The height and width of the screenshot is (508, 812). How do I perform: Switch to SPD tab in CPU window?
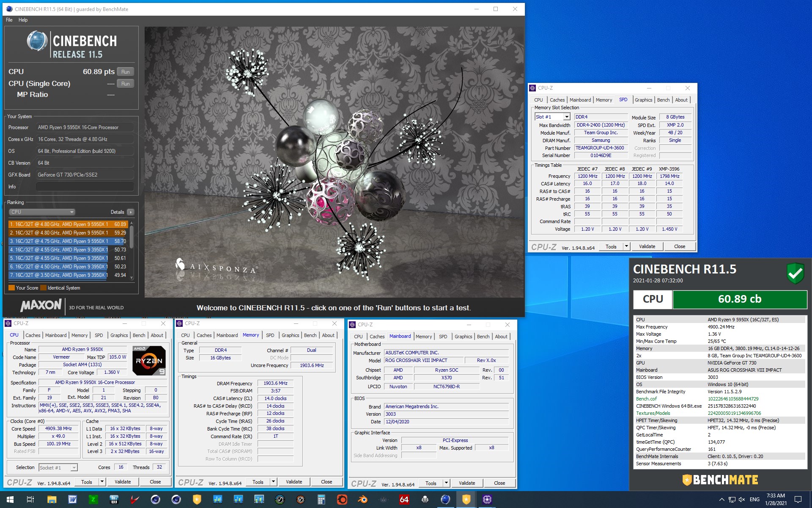pyautogui.click(x=99, y=335)
